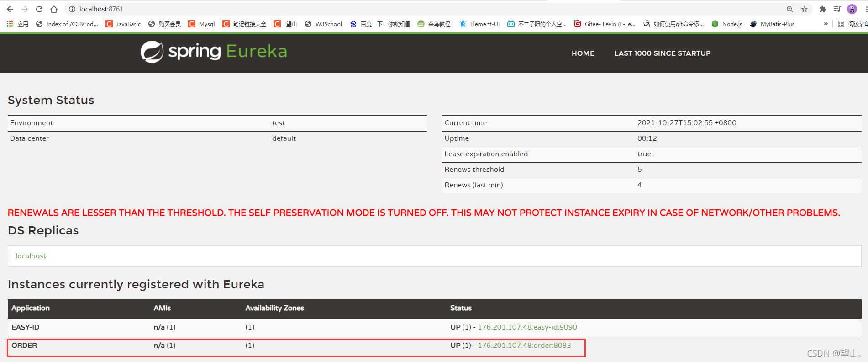Open the MyBatis-Plus bookmark
868x362 pixels.
point(772,24)
